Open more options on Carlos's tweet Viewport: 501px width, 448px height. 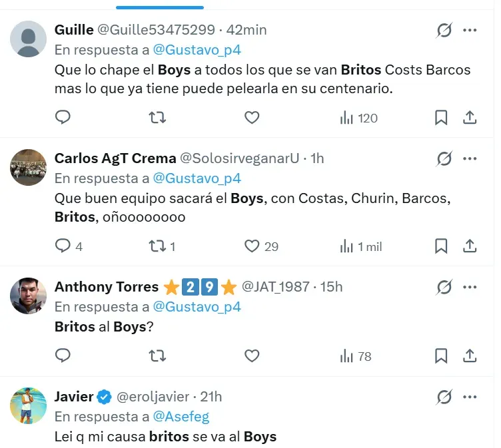pos(470,158)
